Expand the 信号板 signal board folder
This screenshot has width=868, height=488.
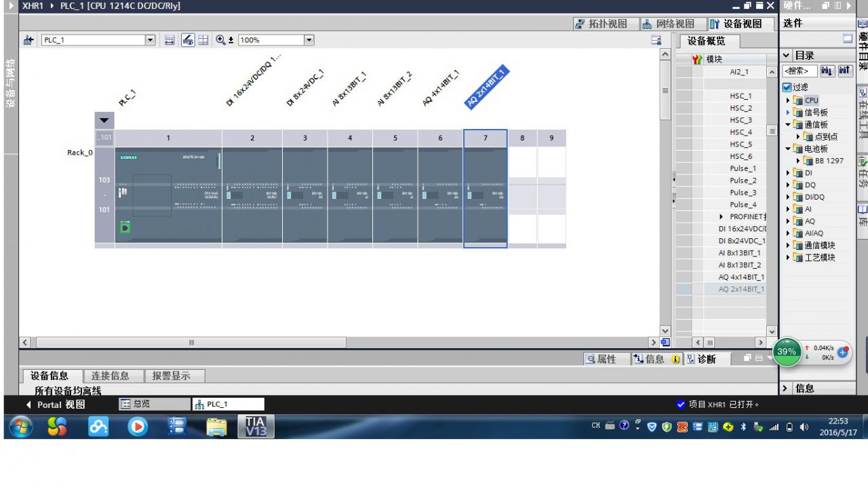point(789,113)
